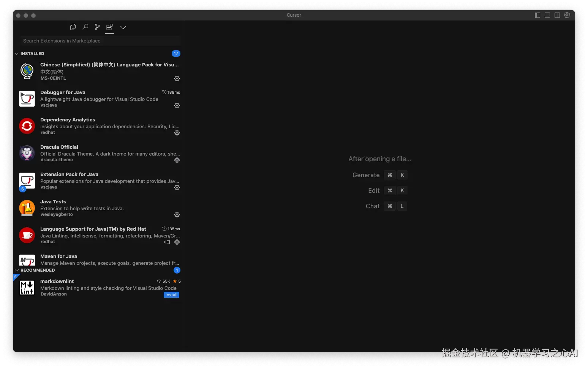Click the Chinese Language Pack globe icon
This screenshot has height=368, width=588.
[27, 71]
